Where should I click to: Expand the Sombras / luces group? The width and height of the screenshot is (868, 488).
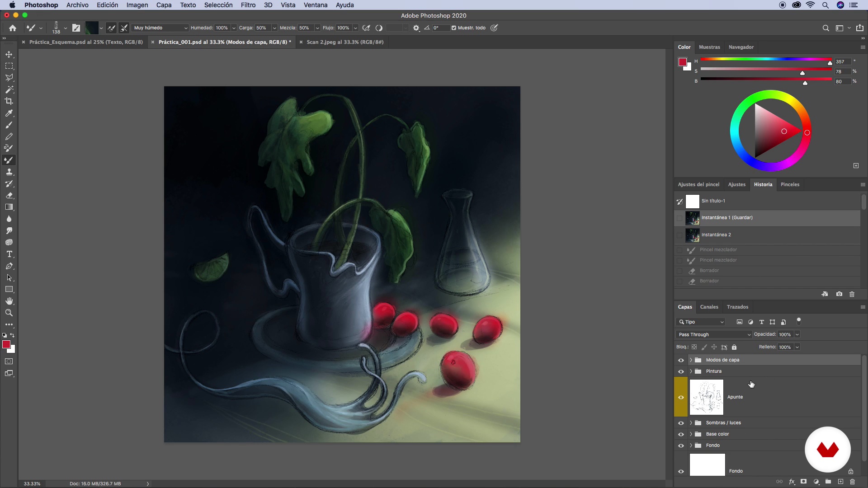click(691, 423)
